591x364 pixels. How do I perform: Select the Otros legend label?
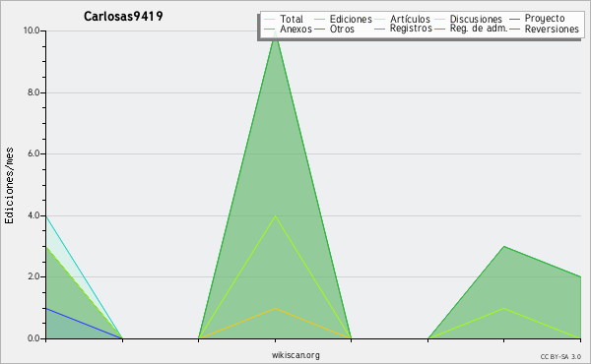pyautogui.click(x=342, y=29)
